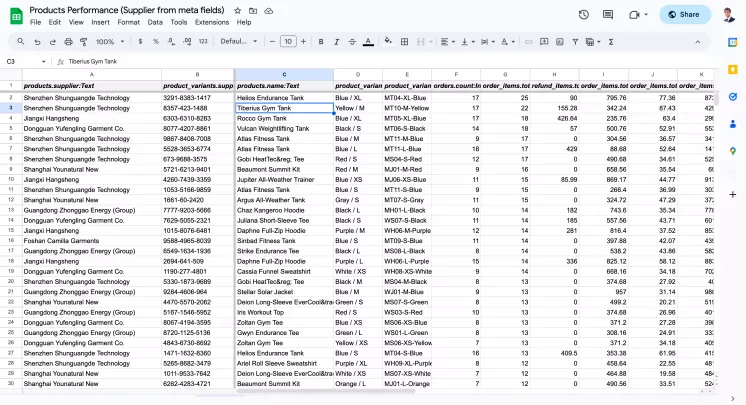Open Google Calendar side panel icon
746x405 pixels.
click(x=733, y=42)
